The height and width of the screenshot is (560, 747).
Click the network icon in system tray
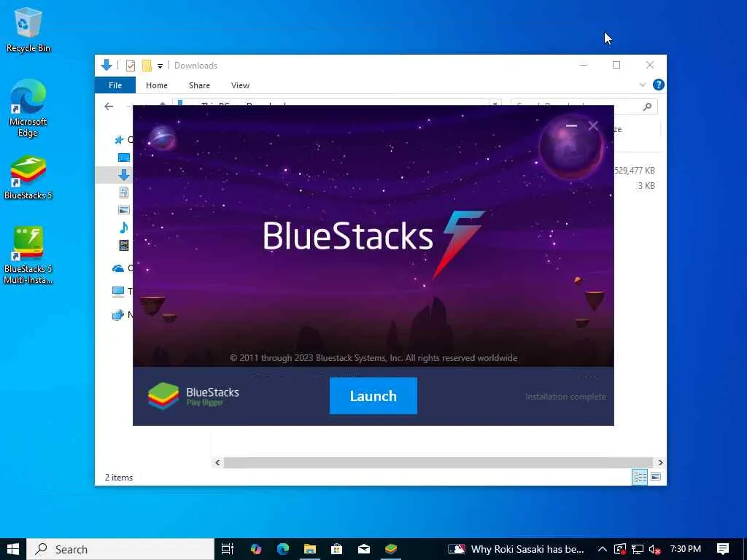coord(638,550)
